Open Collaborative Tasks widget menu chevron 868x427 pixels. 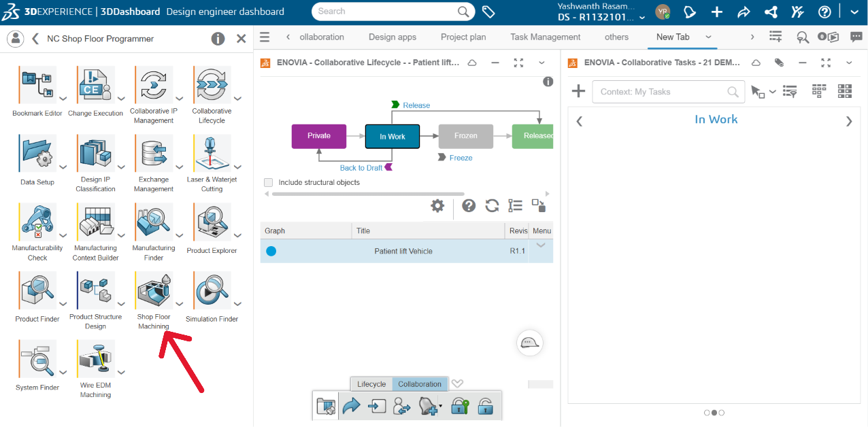(x=849, y=63)
